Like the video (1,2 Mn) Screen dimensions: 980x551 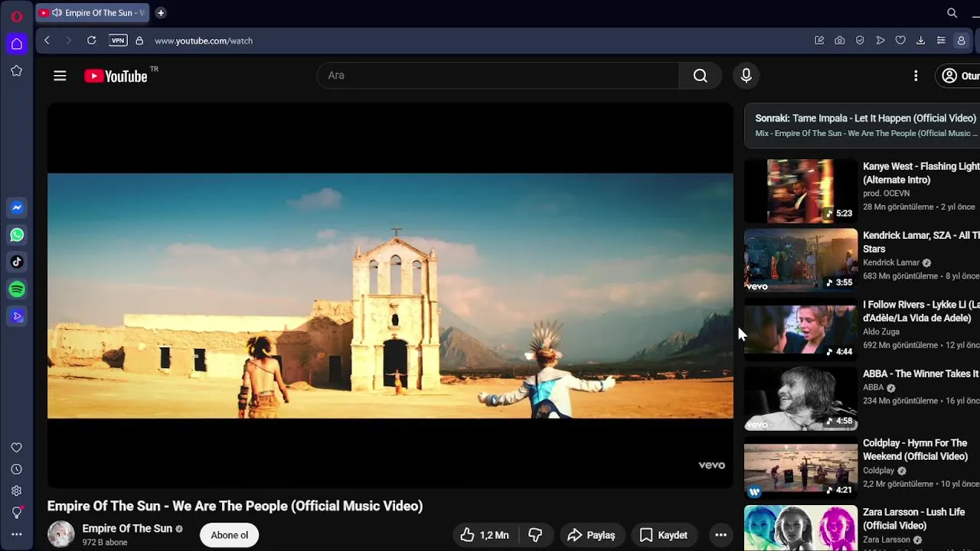[485, 535]
